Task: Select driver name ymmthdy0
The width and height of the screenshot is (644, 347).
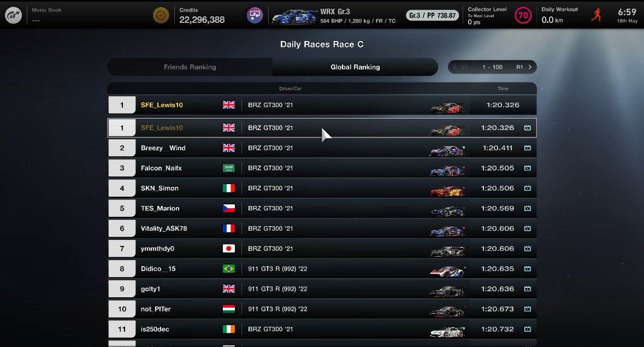Action: click(x=157, y=249)
